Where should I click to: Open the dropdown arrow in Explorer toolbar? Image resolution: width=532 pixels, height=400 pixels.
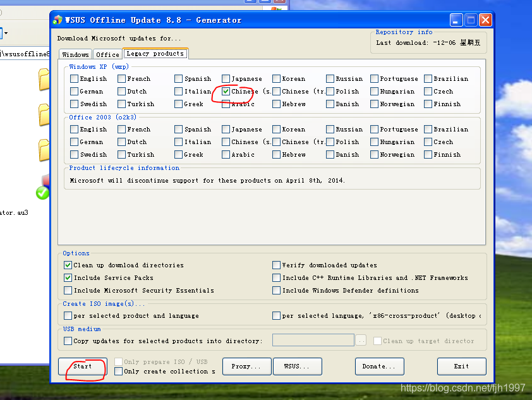[6, 33]
